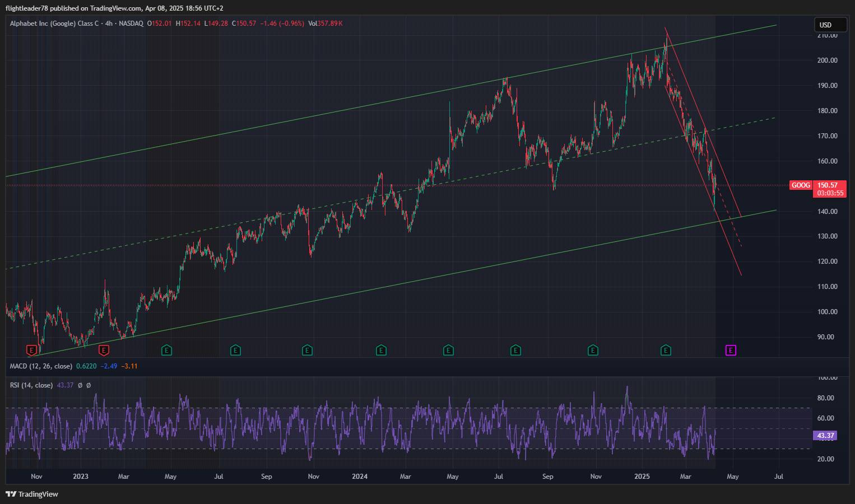
Task: Click the 170.00 price axis label
Action: coord(828,136)
